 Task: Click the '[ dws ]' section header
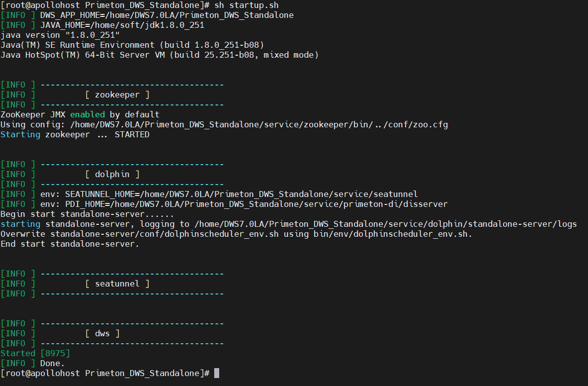[102, 333]
